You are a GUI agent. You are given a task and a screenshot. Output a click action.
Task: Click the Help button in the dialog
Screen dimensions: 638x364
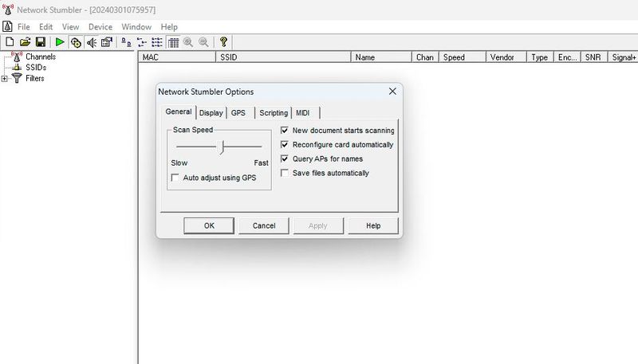pos(373,226)
